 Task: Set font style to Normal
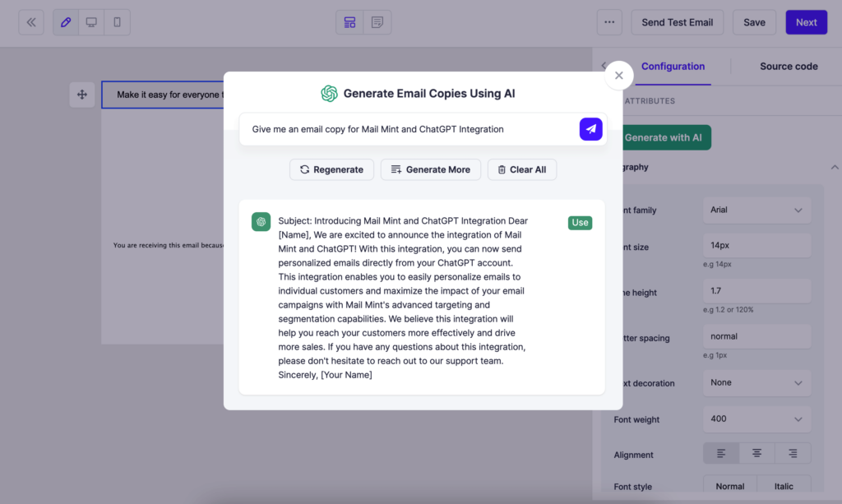[730, 486]
